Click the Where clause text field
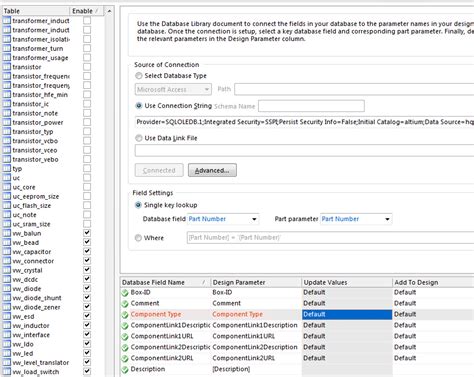 [x=330, y=238]
